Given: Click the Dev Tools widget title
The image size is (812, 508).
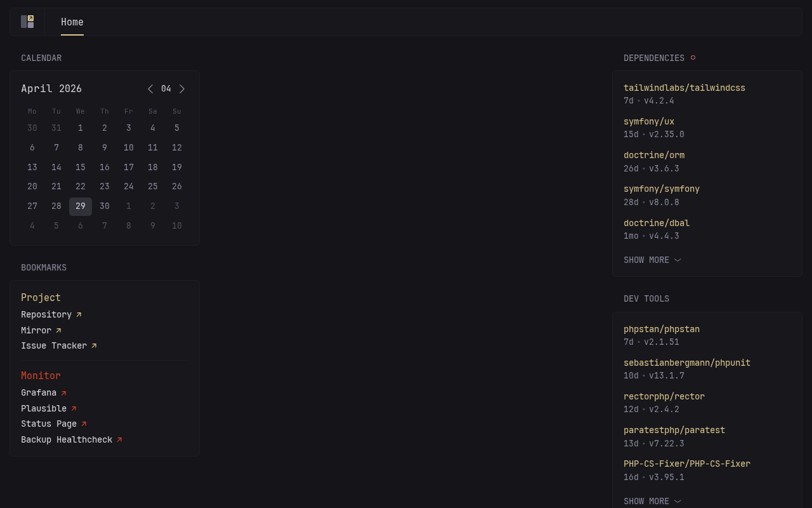Looking at the screenshot, I should (x=646, y=298).
